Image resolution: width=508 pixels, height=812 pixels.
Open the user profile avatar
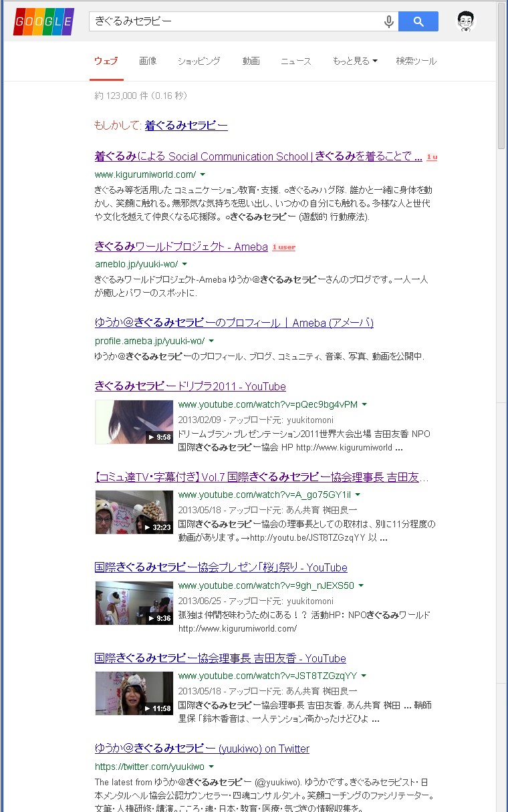[x=467, y=21]
